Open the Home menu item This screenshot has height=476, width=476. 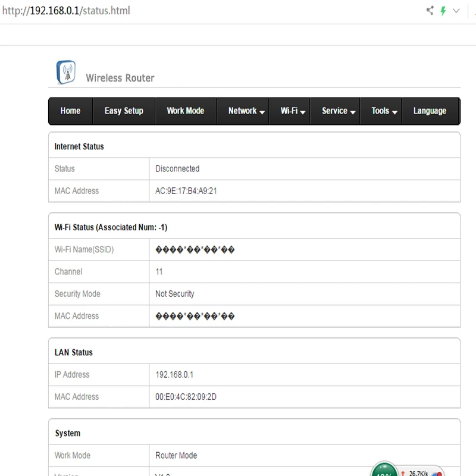(70, 111)
